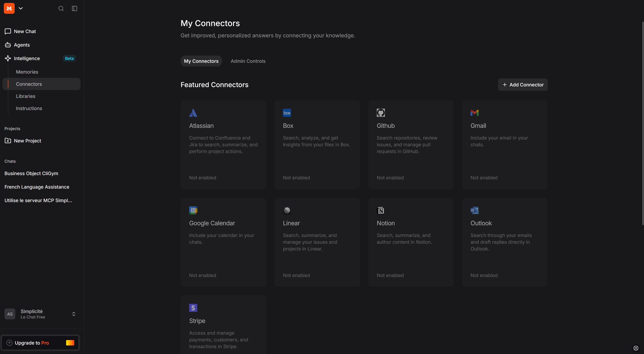Click the Stripe logo icon
644x354 pixels.
tap(193, 308)
